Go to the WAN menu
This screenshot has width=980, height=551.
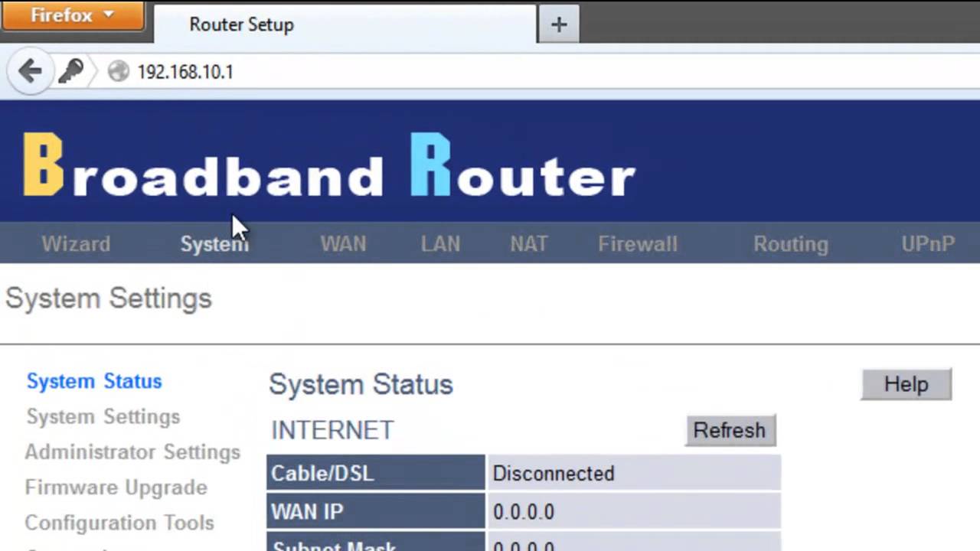pyautogui.click(x=343, y=244)
